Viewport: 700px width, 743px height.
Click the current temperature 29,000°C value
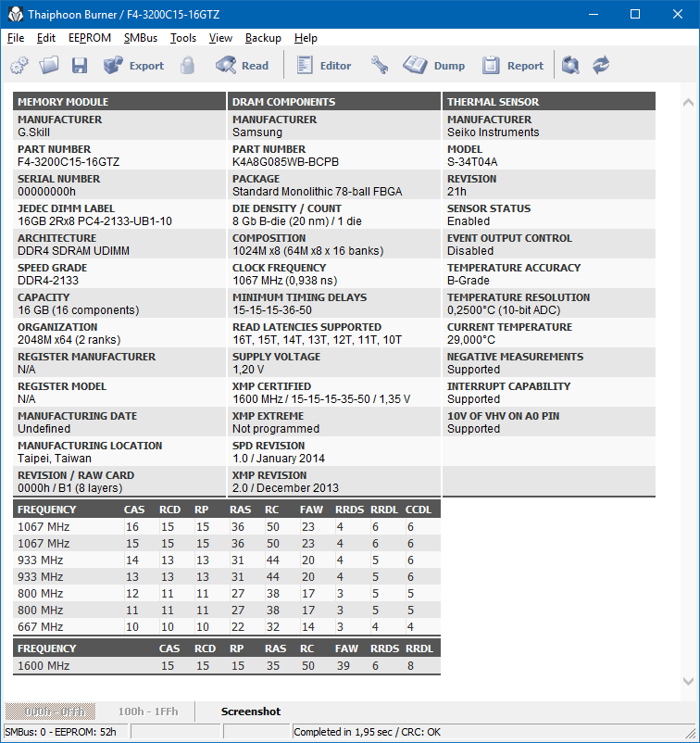pyautogui.click(x=471, y=340)
